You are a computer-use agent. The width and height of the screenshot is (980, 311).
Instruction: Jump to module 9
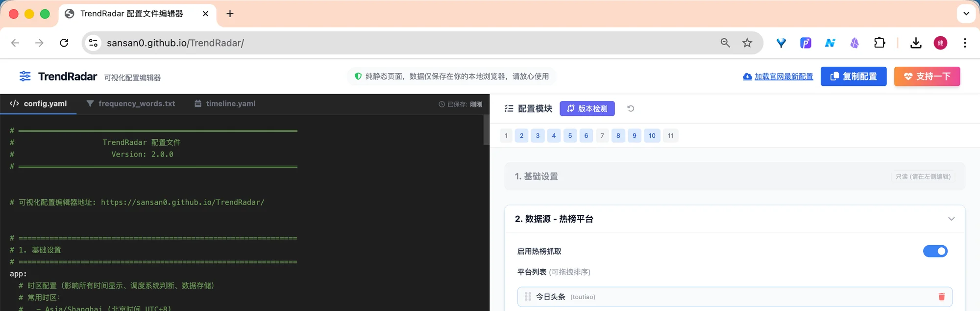(635, 136)
